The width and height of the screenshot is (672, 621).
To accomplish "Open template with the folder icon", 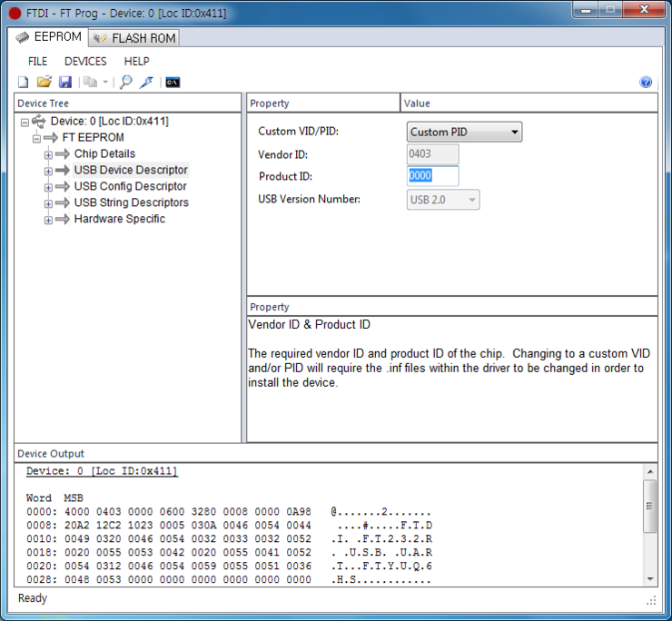I will [x=44, y=82].
